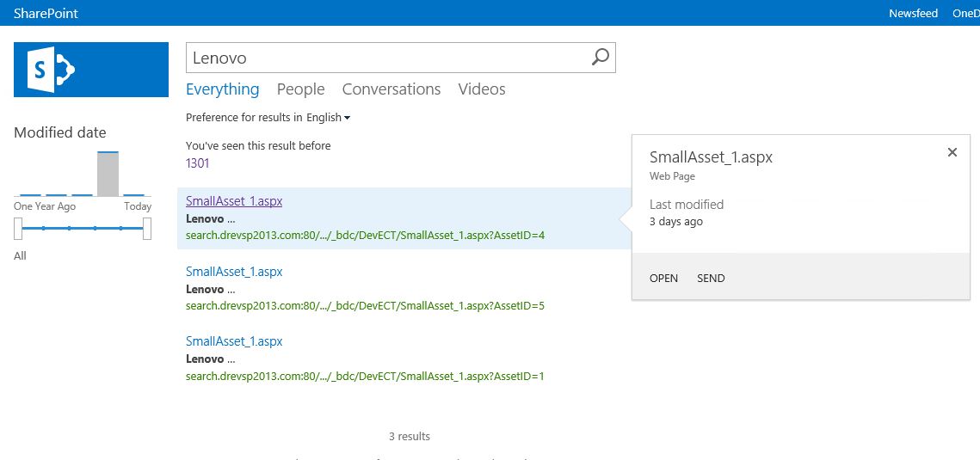Select the tall gray Modified date histogram bar
The image size is (980, 460).
108,175
